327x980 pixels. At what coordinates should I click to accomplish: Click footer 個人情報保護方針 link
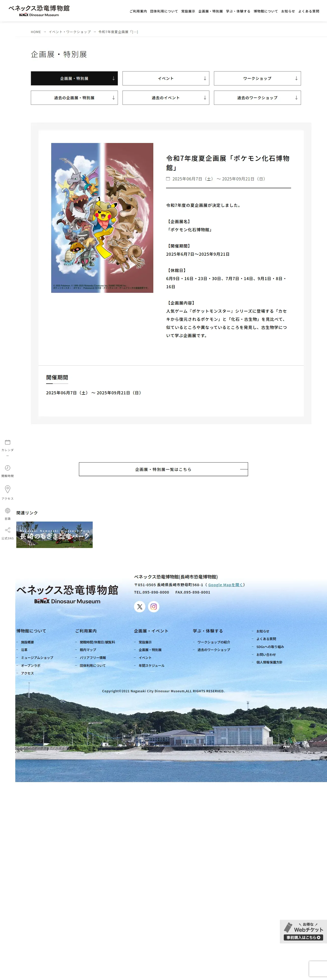pos(269,662)
